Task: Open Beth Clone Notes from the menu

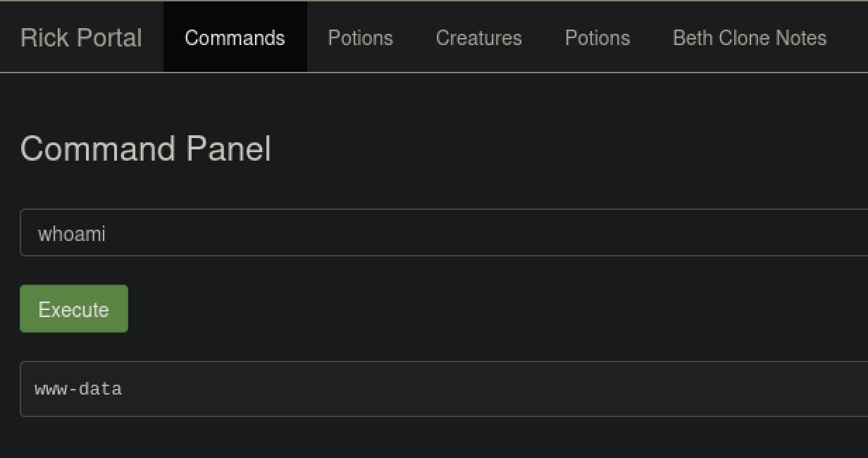Action: click(749, 38)
